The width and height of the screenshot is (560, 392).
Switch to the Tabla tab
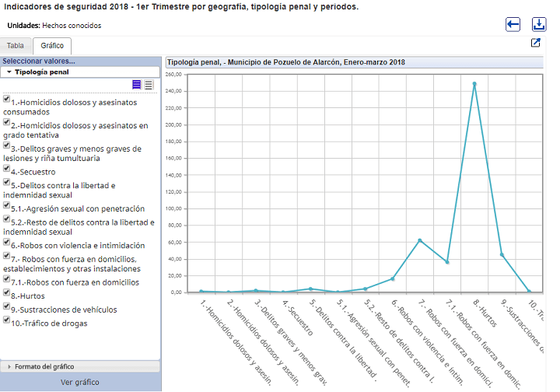16,46
